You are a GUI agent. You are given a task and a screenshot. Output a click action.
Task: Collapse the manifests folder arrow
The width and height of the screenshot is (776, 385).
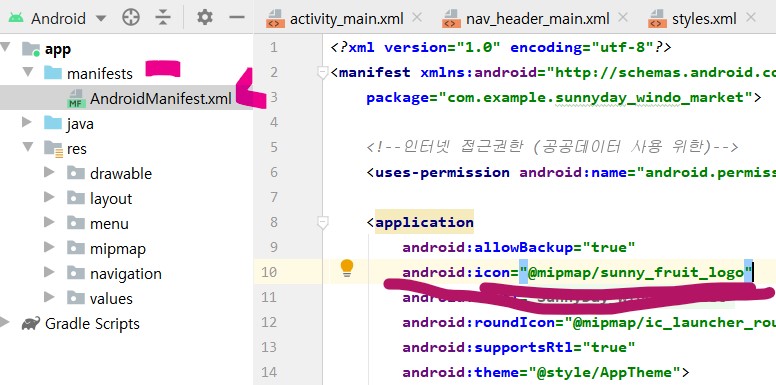point(28,72)
